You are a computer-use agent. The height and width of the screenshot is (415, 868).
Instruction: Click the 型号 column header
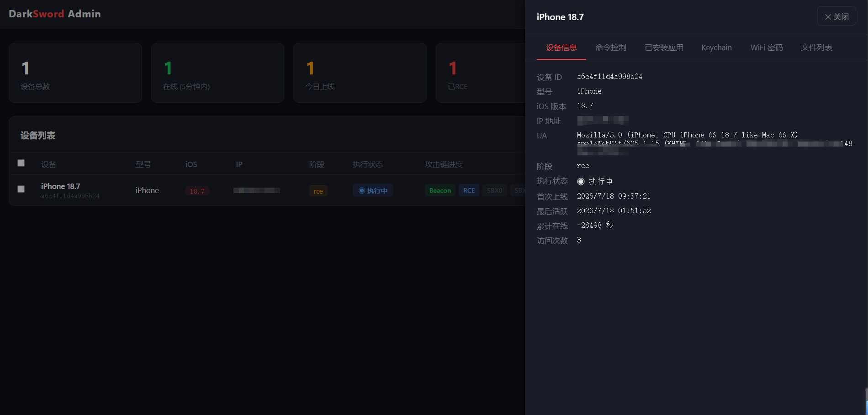143,164
